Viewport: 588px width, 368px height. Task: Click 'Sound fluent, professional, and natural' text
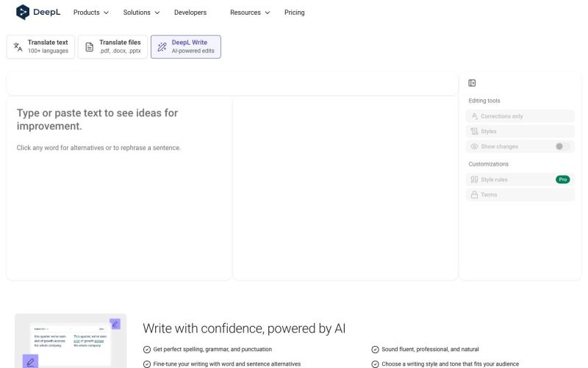coord(430,349)
